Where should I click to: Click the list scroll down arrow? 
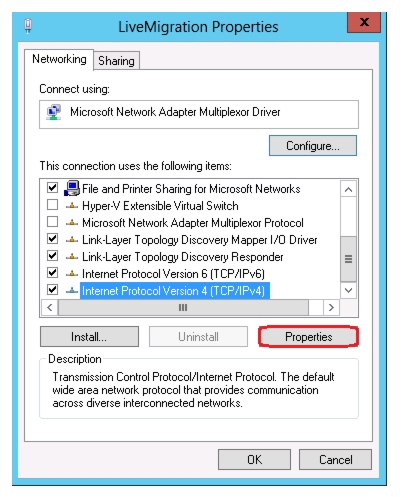click(x=348, y=290)
